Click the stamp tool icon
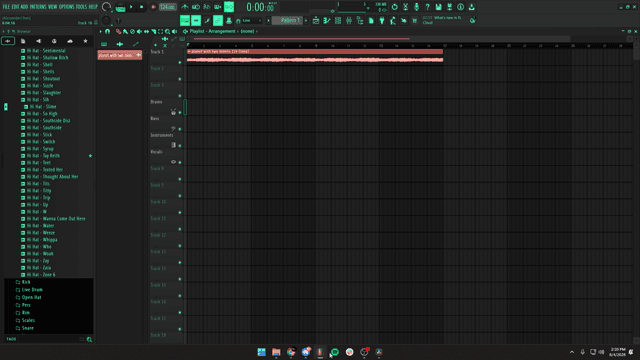The image size is (640, 360). click(229, 20)
